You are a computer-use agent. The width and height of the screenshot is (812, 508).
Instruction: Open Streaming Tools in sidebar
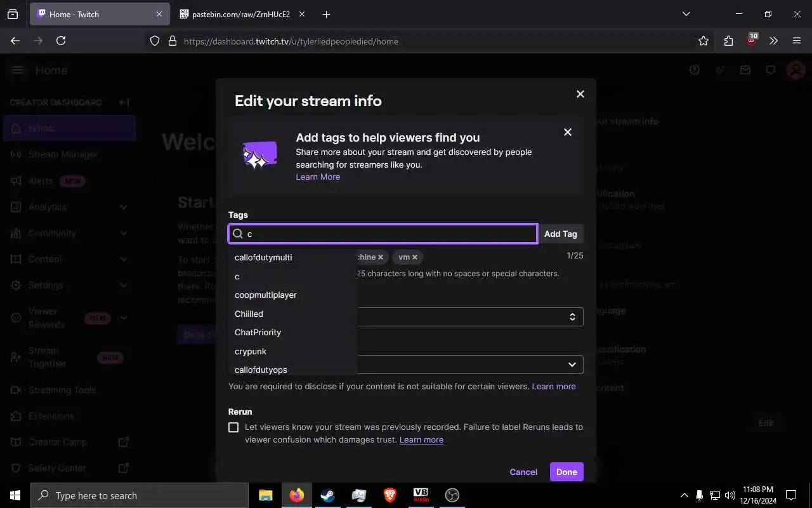point(69,390)
